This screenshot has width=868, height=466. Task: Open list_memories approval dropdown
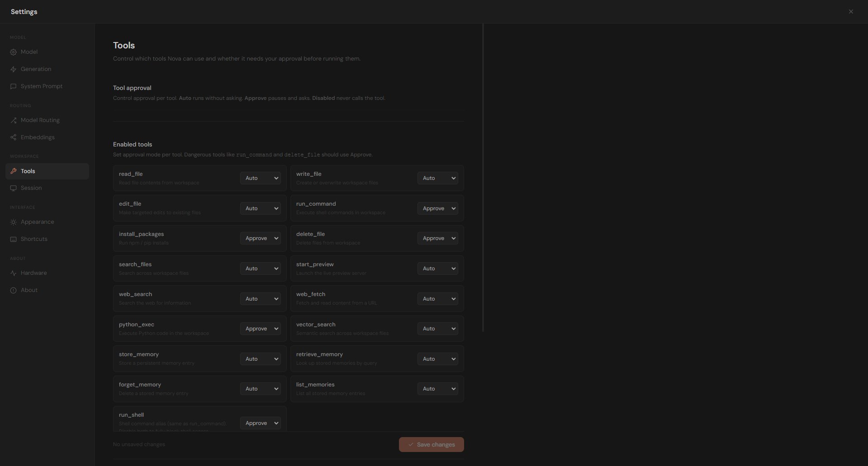pyautogui.click(x=438, y=389)
